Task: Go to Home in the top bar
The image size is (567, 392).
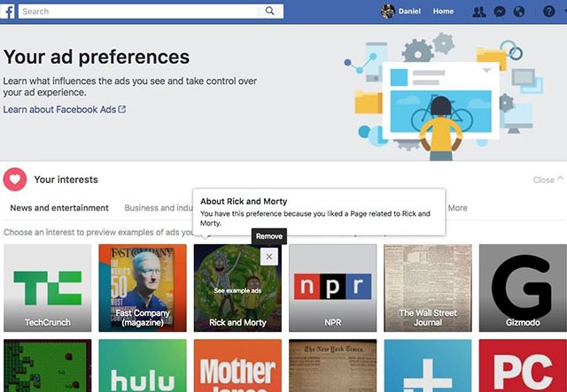Action: tap(443, 12)
